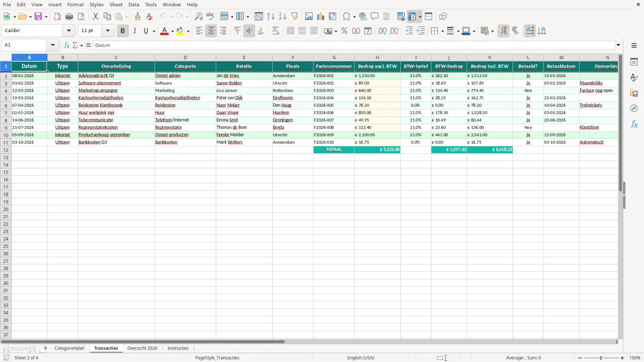
Task: Open the Name Box dropdown arrow
Action: pos(53,46)
